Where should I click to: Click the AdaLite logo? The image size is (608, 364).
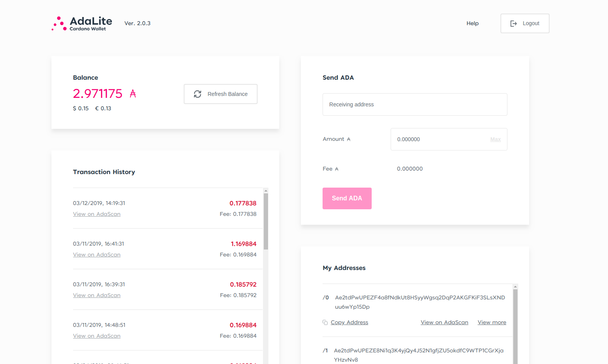coord(82,23)
